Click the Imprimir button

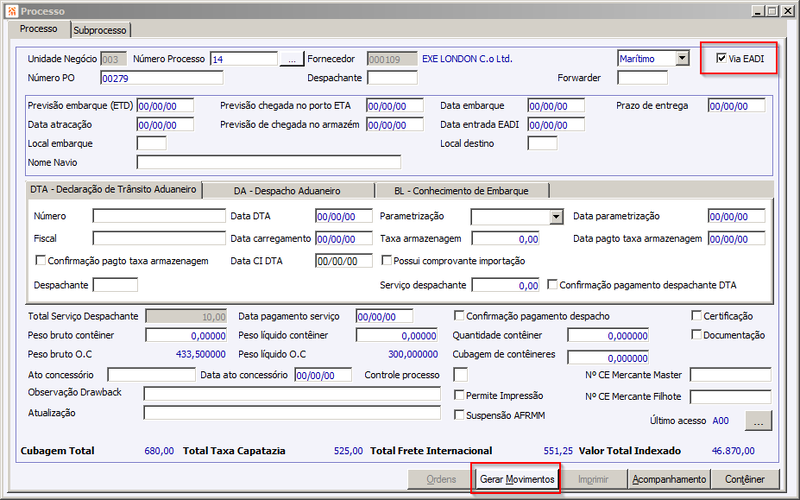coord(593,479)
